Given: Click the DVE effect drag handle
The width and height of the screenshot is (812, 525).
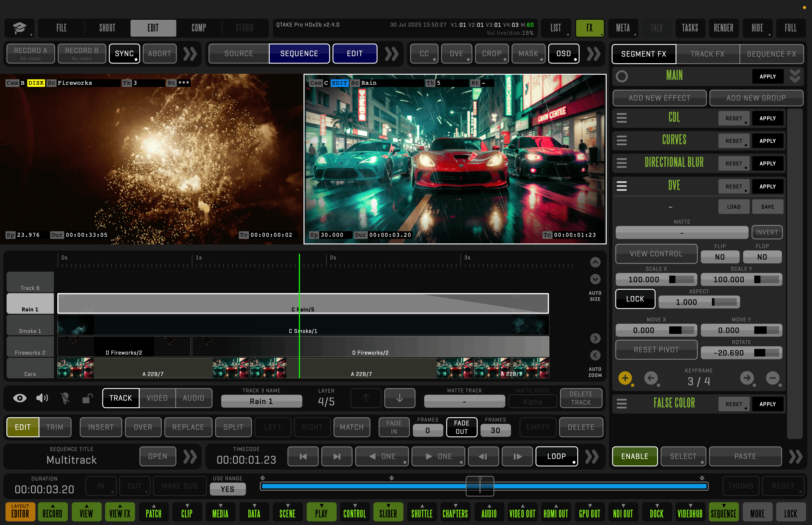Looking at the screenshot, I should (x=621, y=186).
